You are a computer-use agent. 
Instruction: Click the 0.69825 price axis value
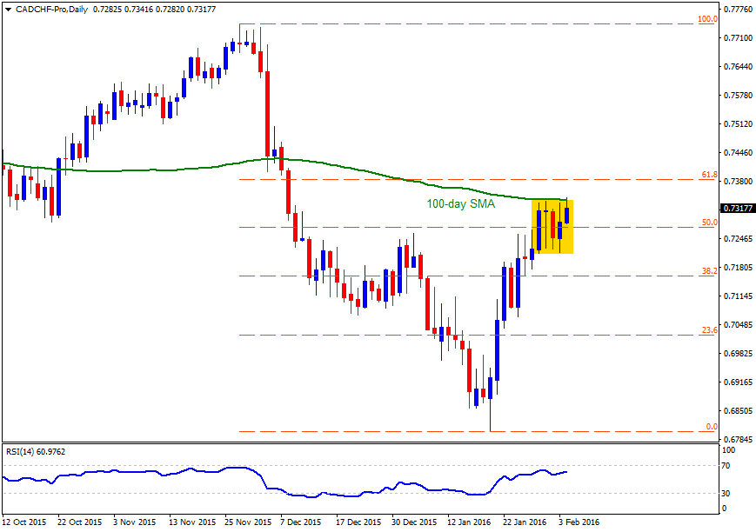(738, 353)
